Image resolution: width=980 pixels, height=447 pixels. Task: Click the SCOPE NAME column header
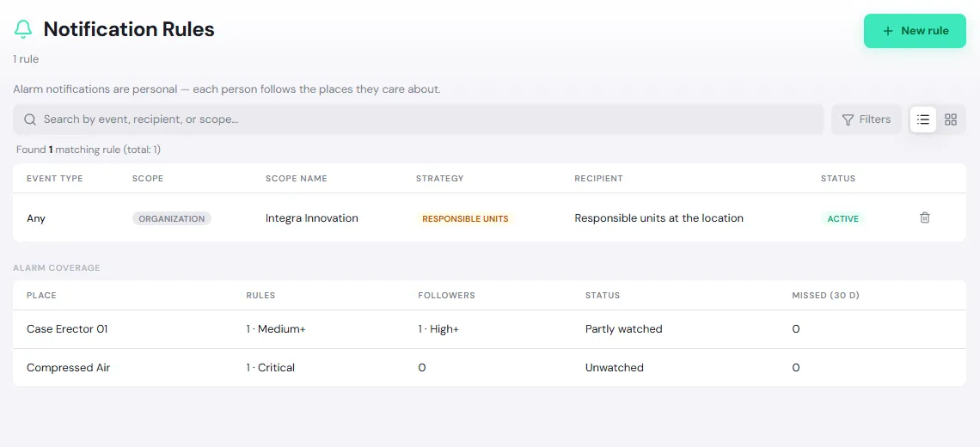tap(297, 178)
